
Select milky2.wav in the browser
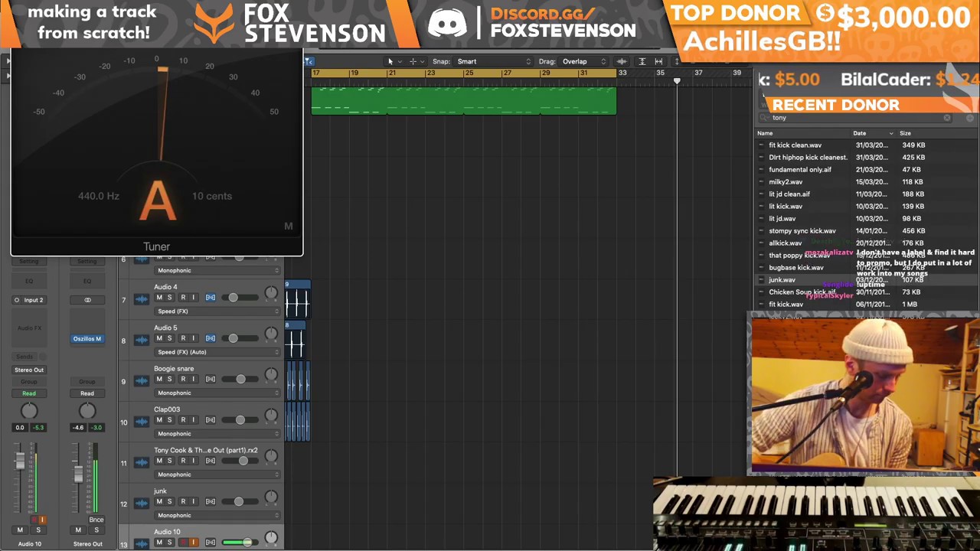coord(786,182)
